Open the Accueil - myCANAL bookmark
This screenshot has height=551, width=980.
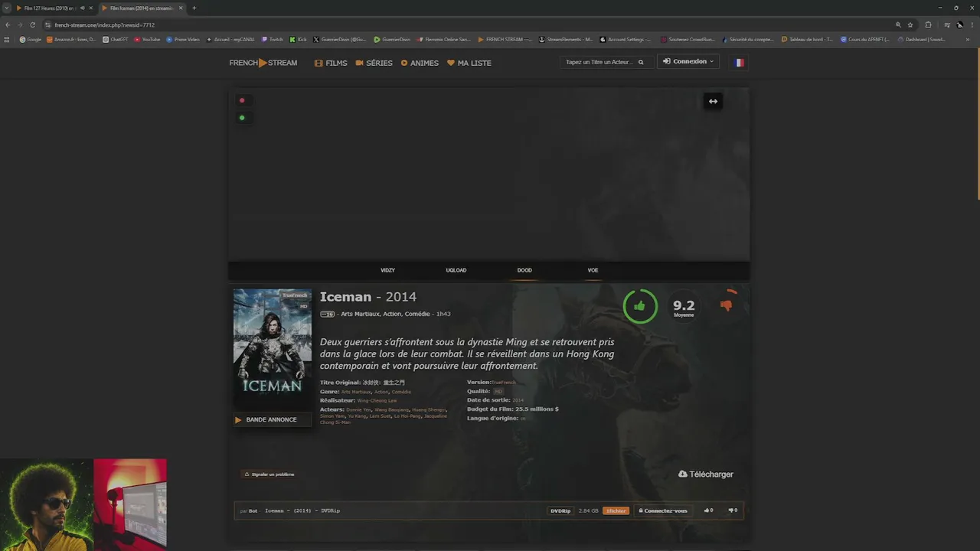coord(230,39)
